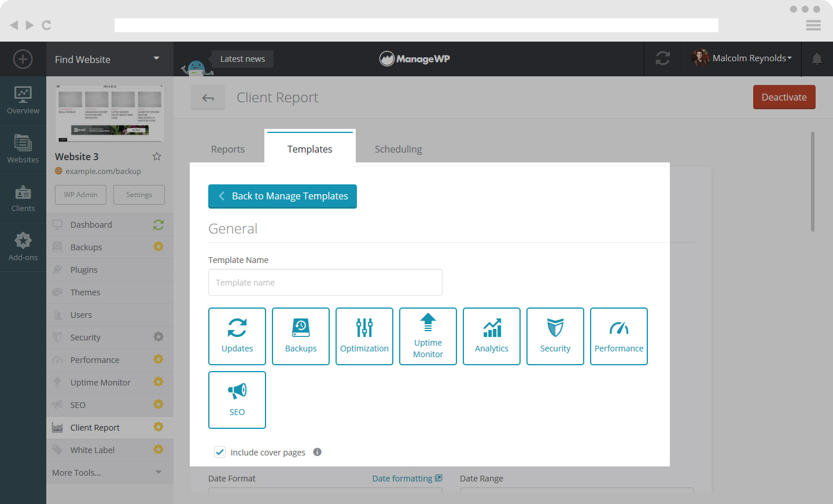Open the Clients sidebar section
The height and width of the screenshot is (504, 833).
(23, 198)
